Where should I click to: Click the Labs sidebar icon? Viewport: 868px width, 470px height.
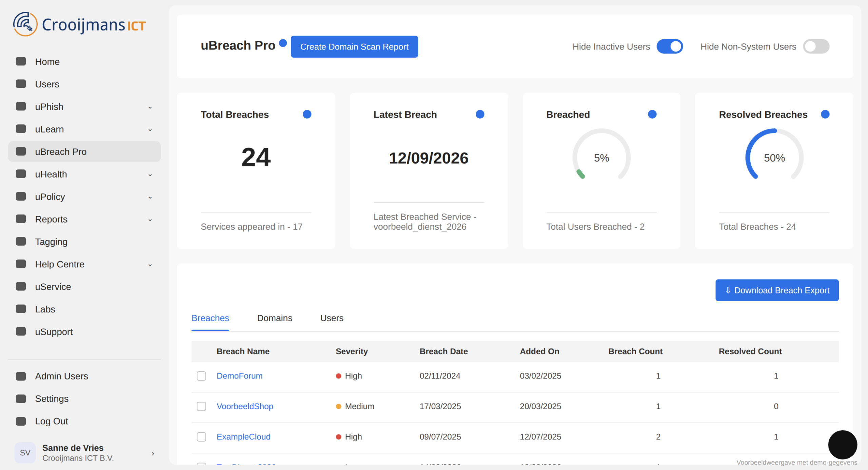[x=21, y=309]
